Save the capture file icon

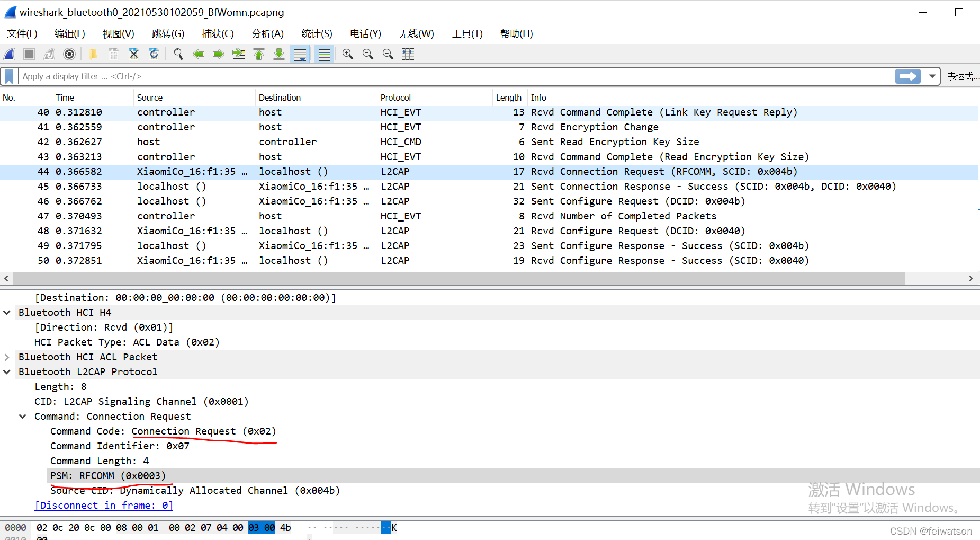pyautogui.click(x=113, y=54)
